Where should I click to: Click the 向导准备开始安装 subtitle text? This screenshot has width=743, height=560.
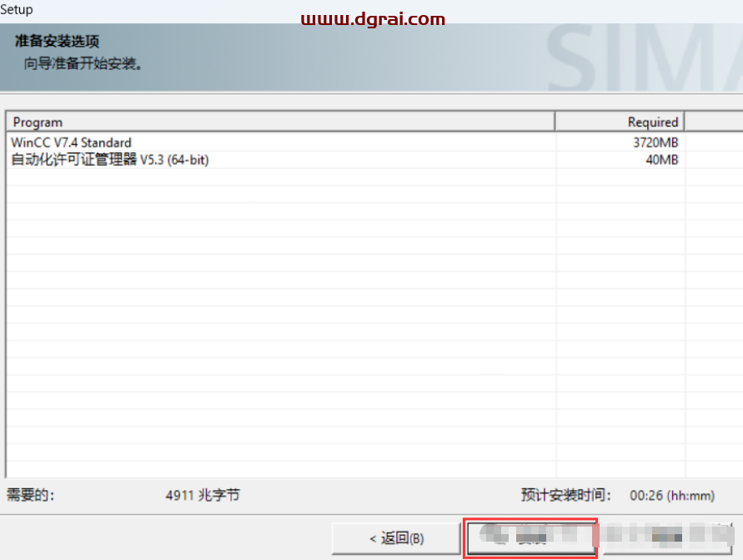coord(83,63)
